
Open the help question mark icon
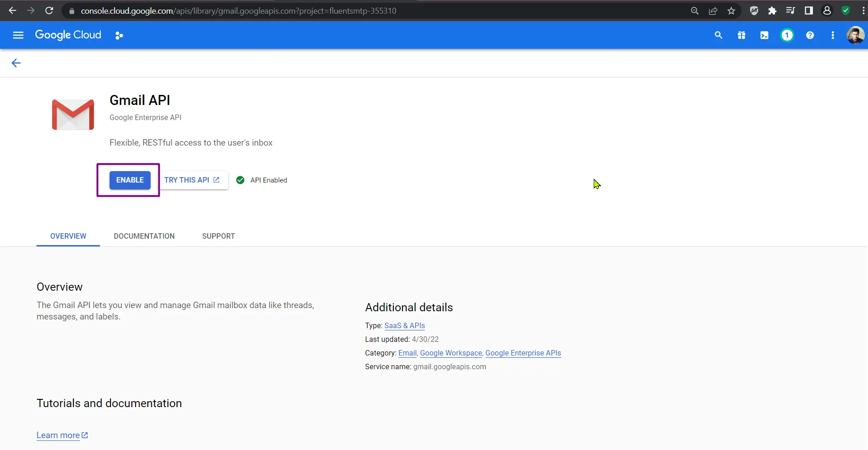(810, 35)
